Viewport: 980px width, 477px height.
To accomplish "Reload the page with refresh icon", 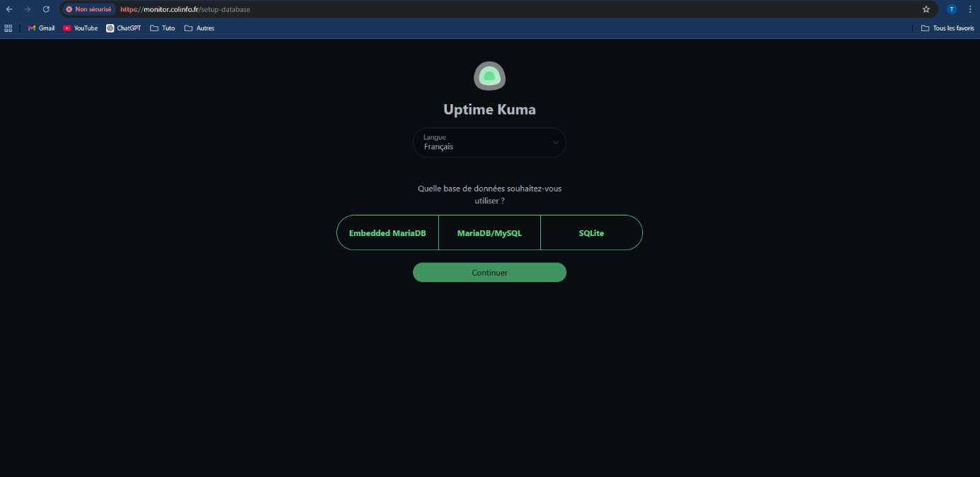I will pyautogui.click(x=46, y=9).
